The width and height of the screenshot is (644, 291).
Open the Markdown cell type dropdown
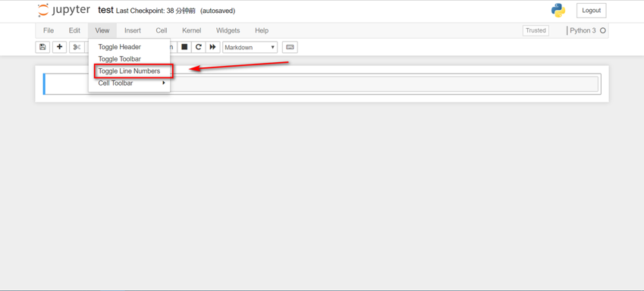pos(250,47)
